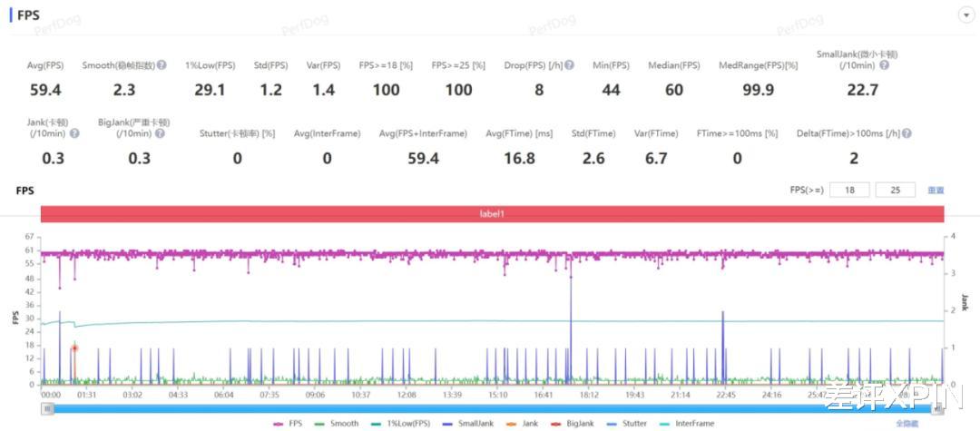Toggle FPS series in chart legend
Screen dimensions: 980x431
click(x=289, y=424)
